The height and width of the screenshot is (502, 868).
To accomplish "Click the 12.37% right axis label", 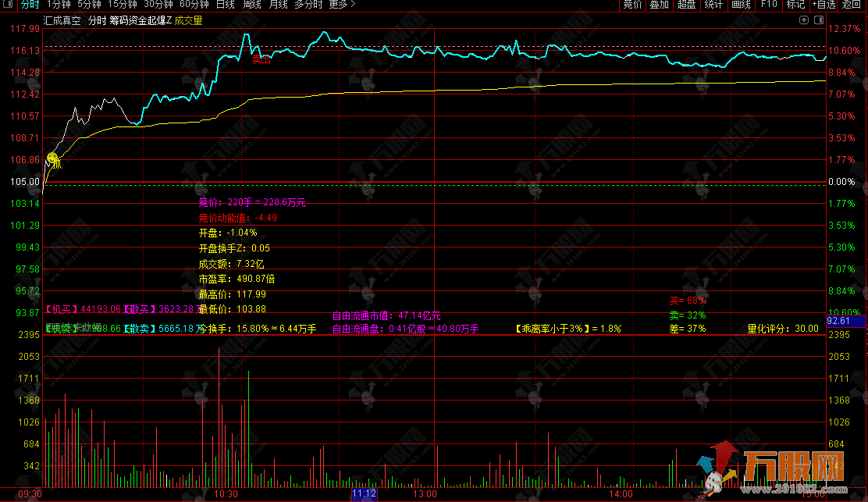I will (x=845, y=28).
